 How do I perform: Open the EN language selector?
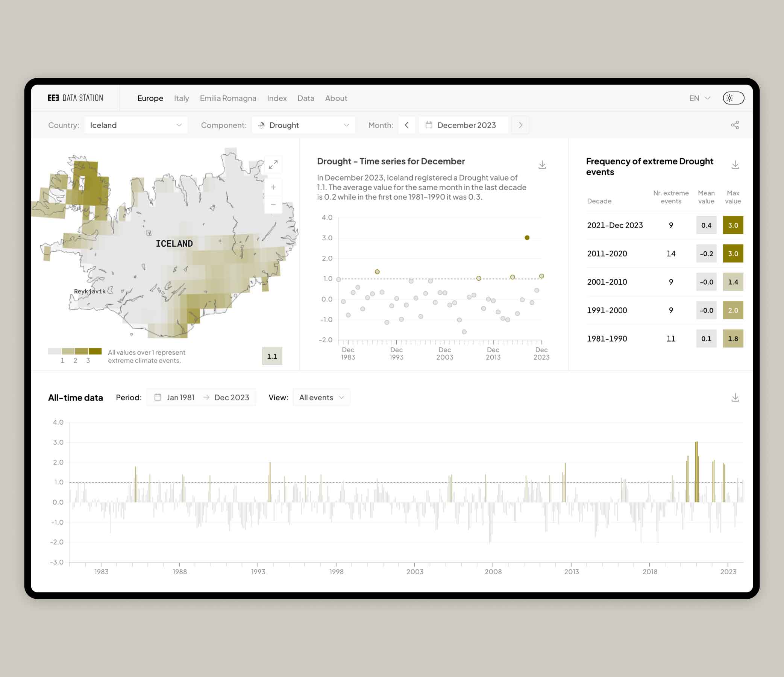pyautogui.click(x=699, y=98)
